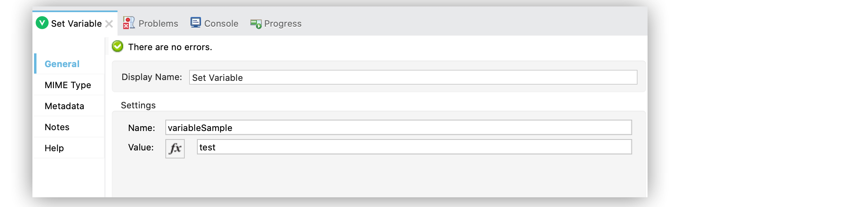
Task: Open the Console tab
Action: click(x=221, y=23)
